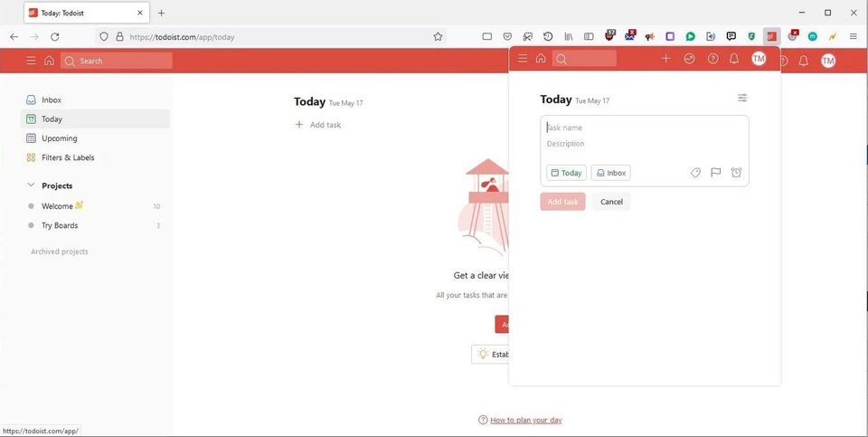This screenshot has width=868, height=437.
Task: Go back with the browser back arrow
Action: [x=14, y=36]
